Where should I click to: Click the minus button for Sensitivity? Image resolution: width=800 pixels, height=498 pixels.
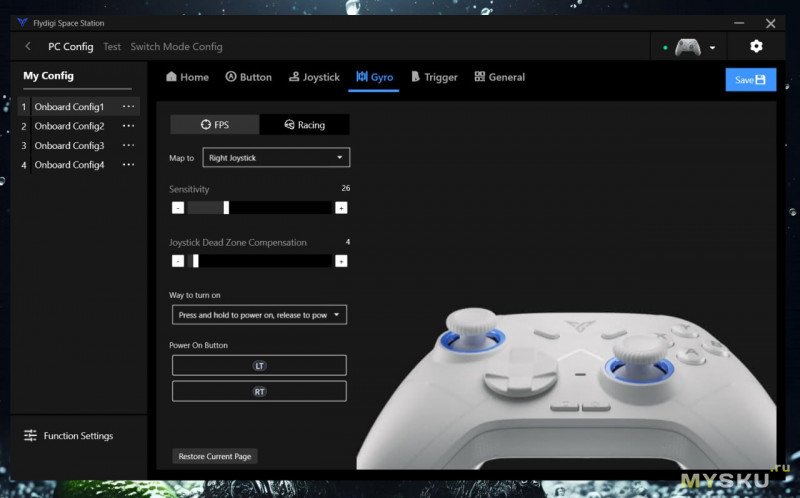point(178,208)
